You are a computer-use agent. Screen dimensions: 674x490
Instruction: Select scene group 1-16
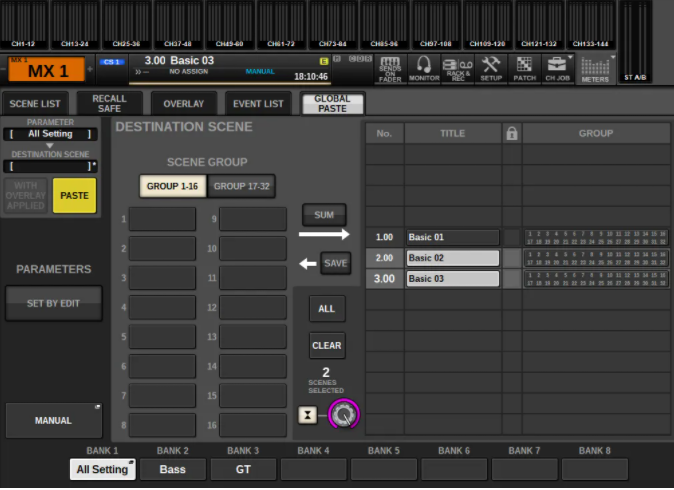point(172,186)
